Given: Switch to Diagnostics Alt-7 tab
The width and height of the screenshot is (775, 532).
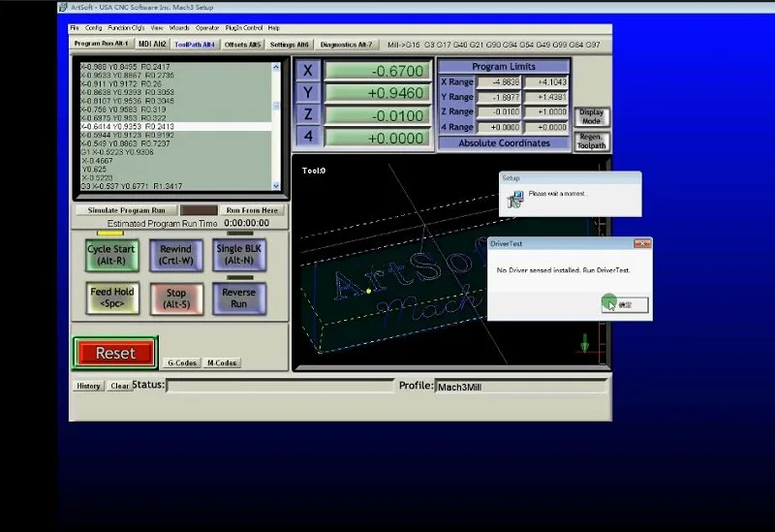Looking at the screenshot, I should pos(347,45).
